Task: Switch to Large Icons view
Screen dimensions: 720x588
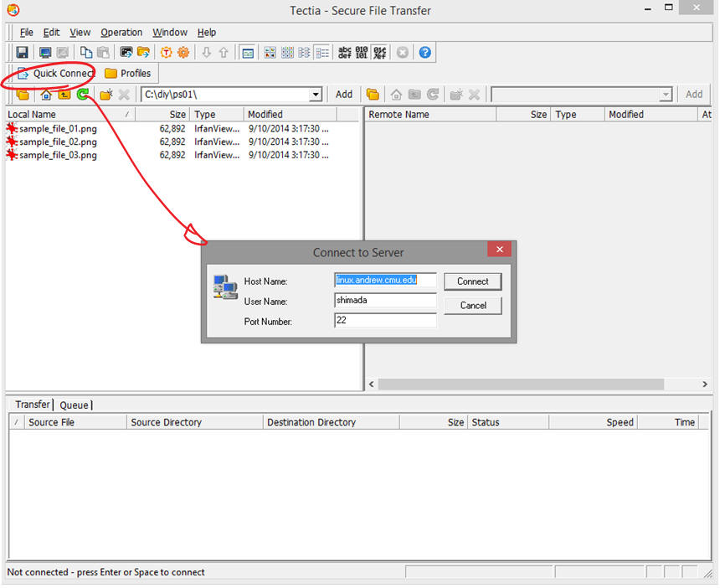Action: click(270, 53)
